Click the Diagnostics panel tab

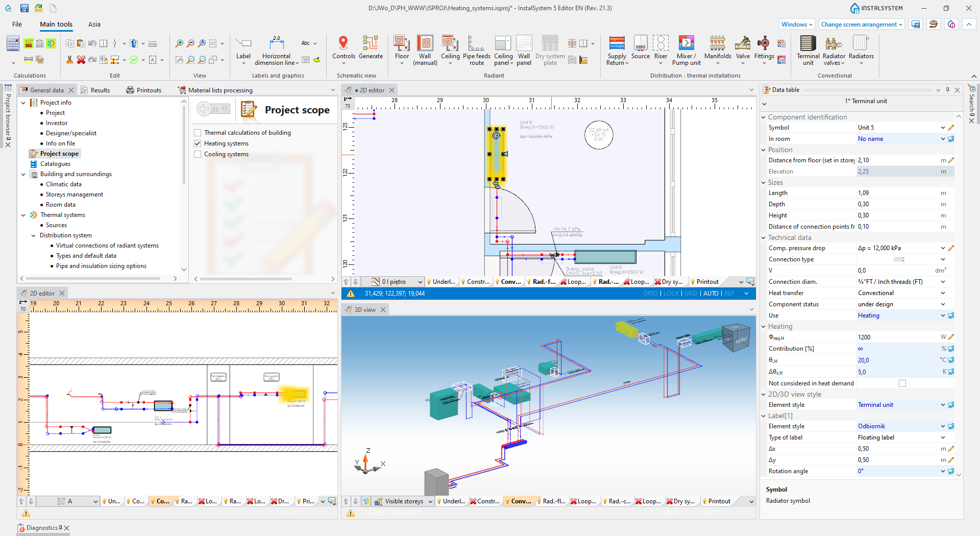pyautogui.click(x=42, y=528)
